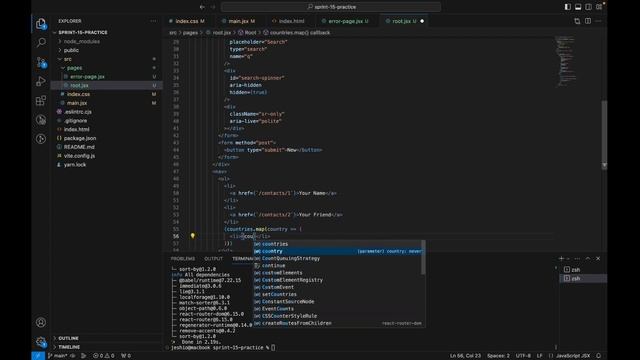Viewport: 640px width, 360px height.
Task: Click the LF end of line selector
Action: coord(540,356)
